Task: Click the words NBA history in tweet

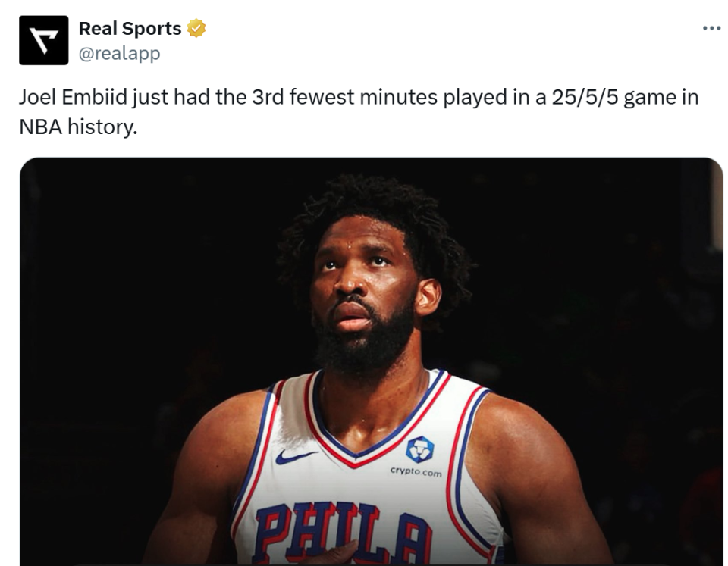Action: coord(77,126)
